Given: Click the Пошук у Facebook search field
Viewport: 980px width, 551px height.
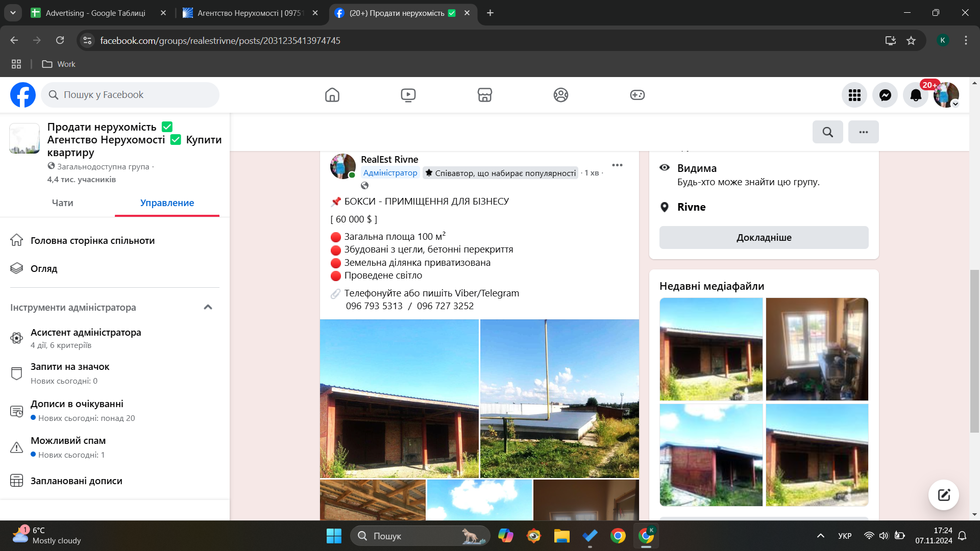Looking at the screenshot, I should [130, 95].
